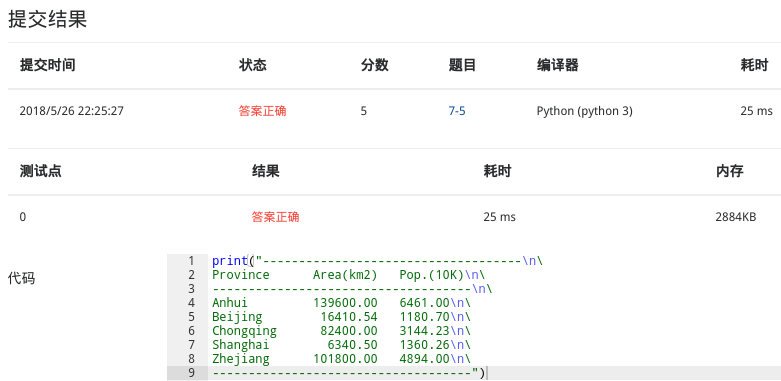This screenshot has height=381, width=781.
Task: Select the 耗时 header in submission table
Action: point(754,65)
